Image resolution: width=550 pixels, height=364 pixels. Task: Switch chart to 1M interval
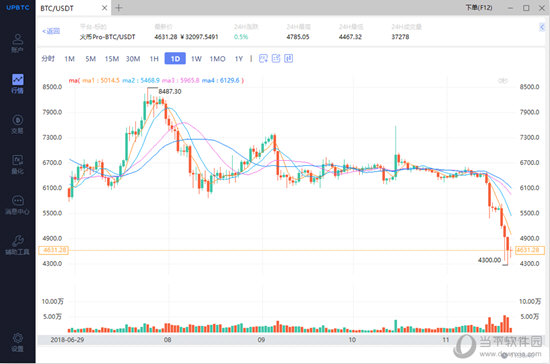[x=69, y=59]
